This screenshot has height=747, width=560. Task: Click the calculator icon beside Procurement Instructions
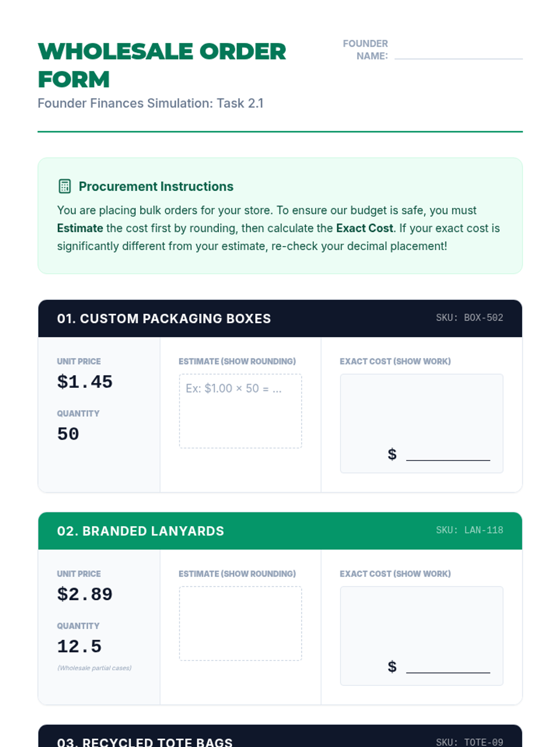pyautogui.click(x=64, y=186)
